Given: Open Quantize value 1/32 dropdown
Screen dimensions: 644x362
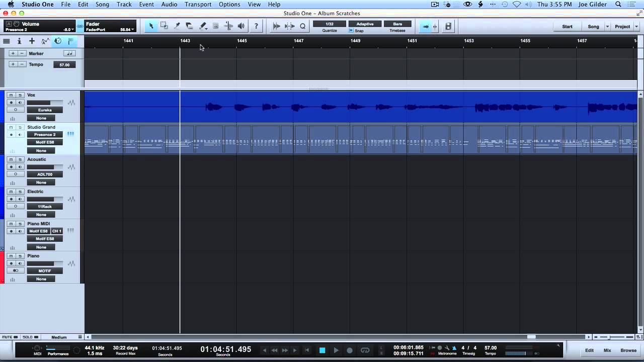Looking at the screenshot, I should coord(330,24).
